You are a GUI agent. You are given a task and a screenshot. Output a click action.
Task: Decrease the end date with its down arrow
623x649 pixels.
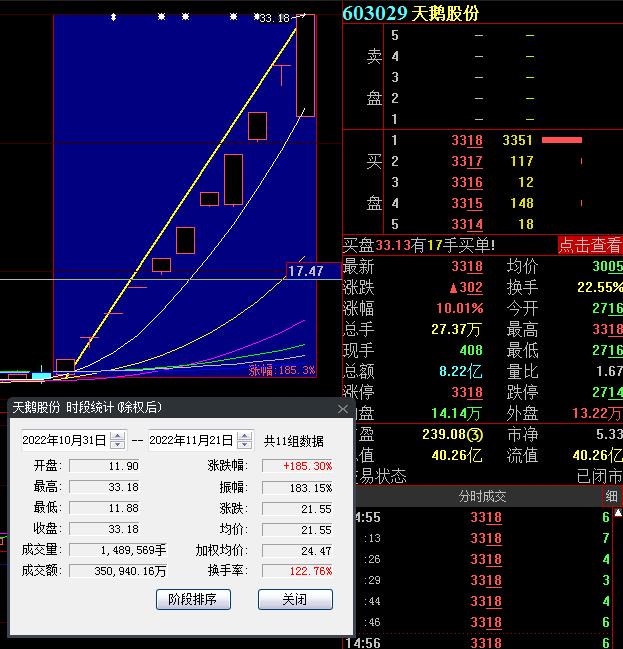point(244,445)
